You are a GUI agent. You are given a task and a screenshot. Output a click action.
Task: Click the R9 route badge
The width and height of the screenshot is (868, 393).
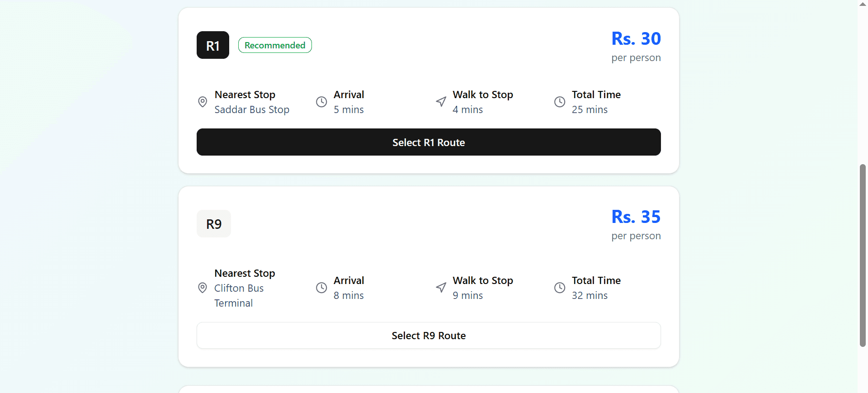214,224
